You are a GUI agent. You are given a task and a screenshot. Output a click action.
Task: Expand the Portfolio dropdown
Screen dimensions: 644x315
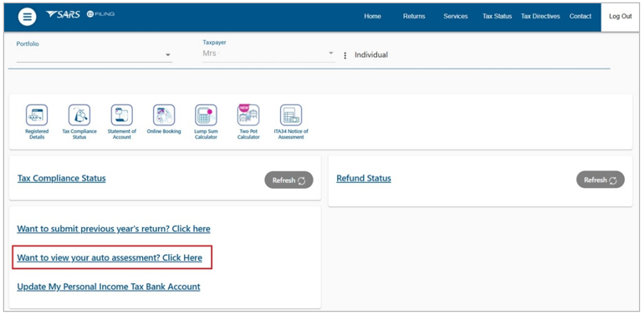click(x=94, y=55)
